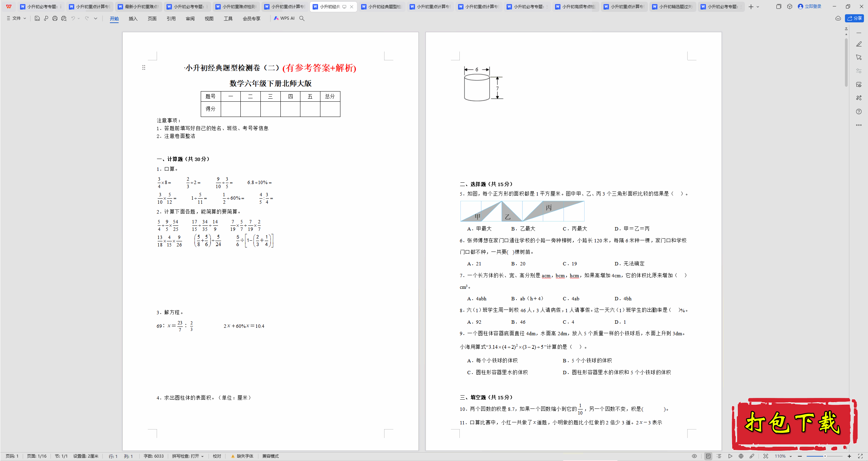This screenshot has width=868, height=461.
Task: Click the Print Preview icon
Action: click(64, 18)
